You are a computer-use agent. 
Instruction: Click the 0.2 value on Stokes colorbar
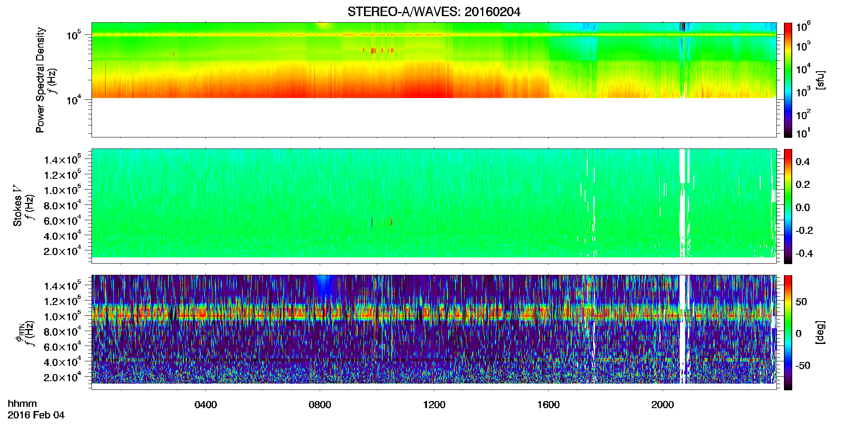point(803,185)
